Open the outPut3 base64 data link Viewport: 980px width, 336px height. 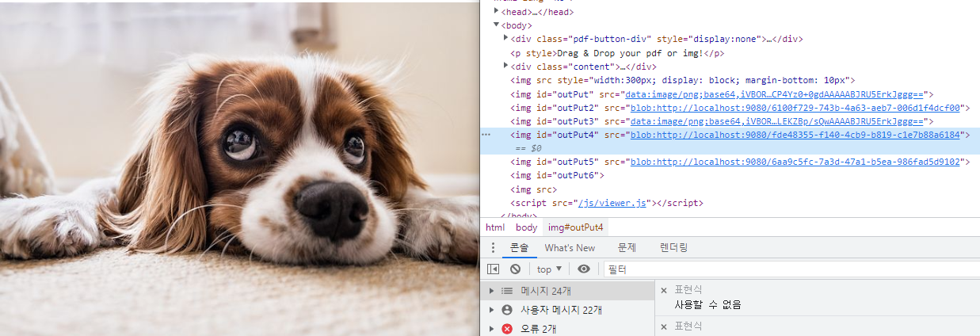[x=776, y=121]
